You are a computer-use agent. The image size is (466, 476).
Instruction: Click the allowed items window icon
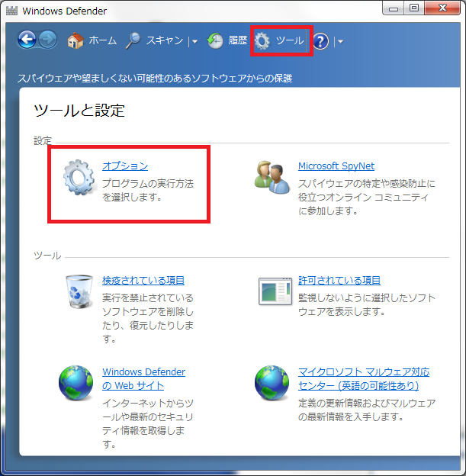(275, 291)
